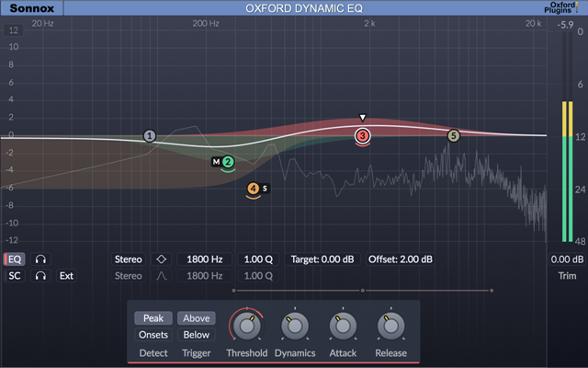Click side-chain frequency 1800 Hz field

coord(204,276)
